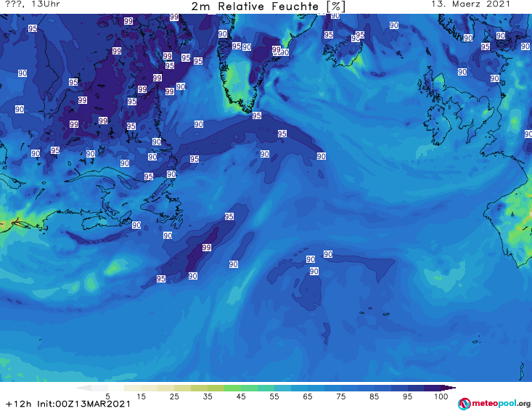Click the legend value "45"
Image resolution: width=532 pixels, height=411 pixels.
[x=240, y=396]
